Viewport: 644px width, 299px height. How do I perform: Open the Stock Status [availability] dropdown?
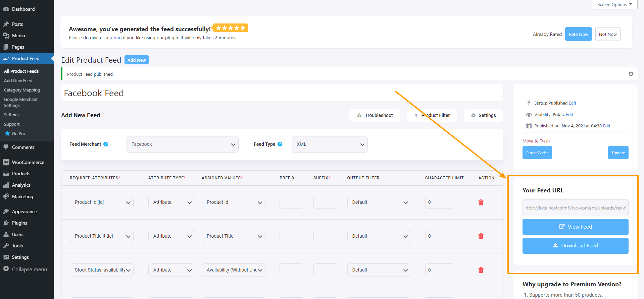102,270
